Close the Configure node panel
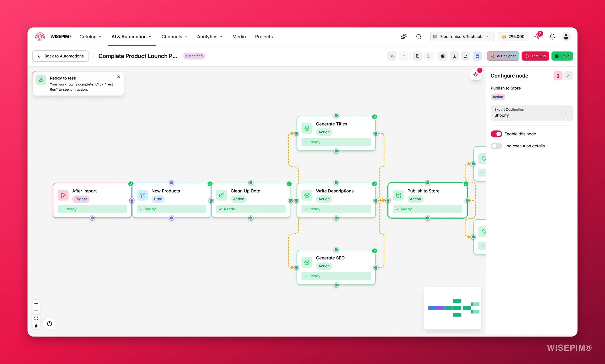Viewport: 605px width, 364px height. (568, 76)
